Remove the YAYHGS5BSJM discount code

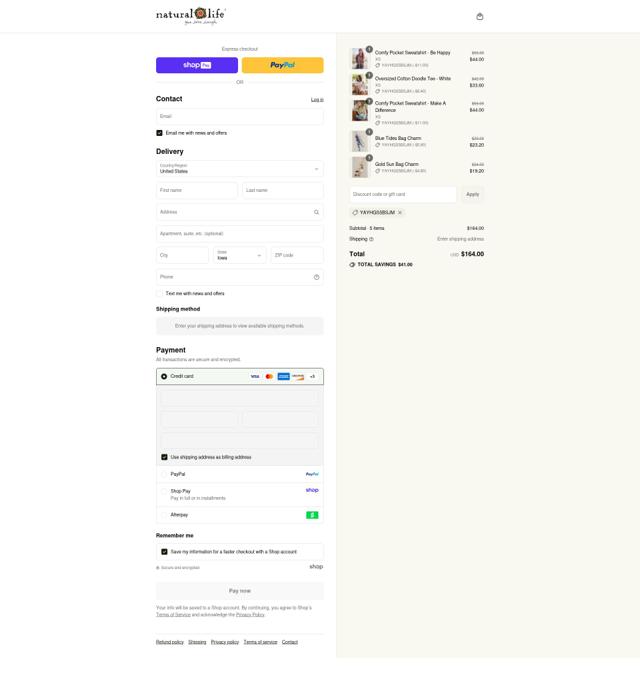(x=400, y=213)
